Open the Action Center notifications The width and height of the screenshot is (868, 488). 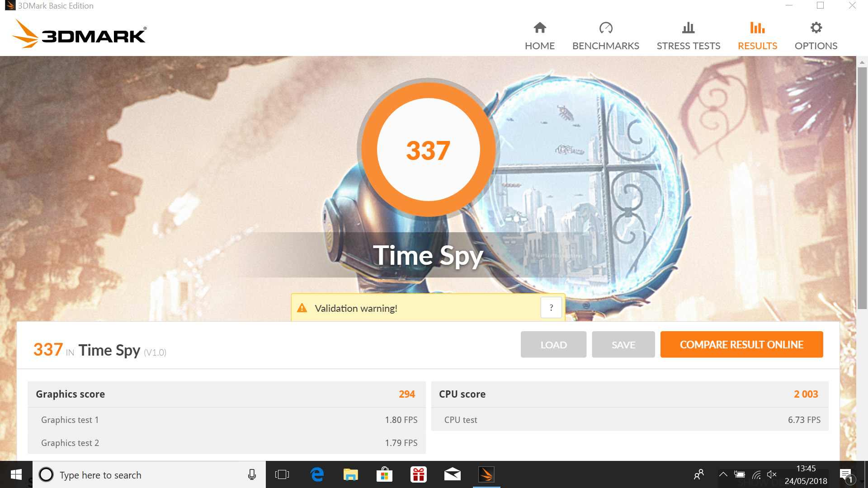coord(845,474)
